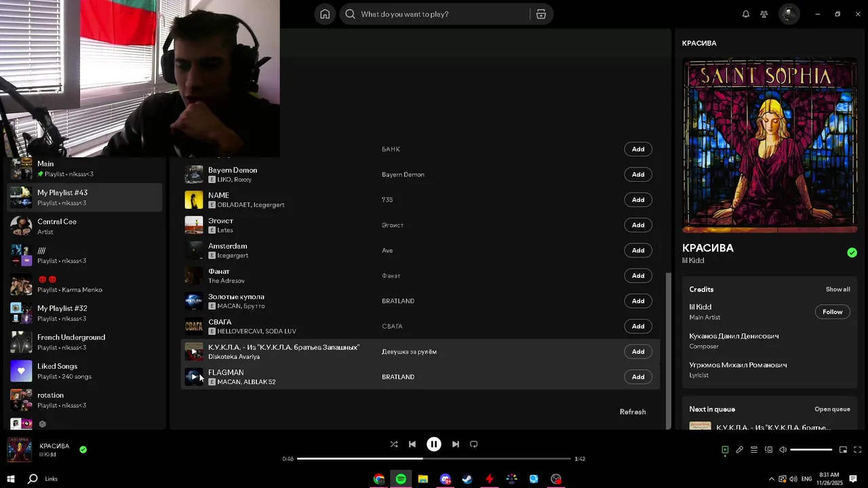Switch to Chrome in taskbar
The width and height of the screenshot is (868, 488).
(379, 479)
